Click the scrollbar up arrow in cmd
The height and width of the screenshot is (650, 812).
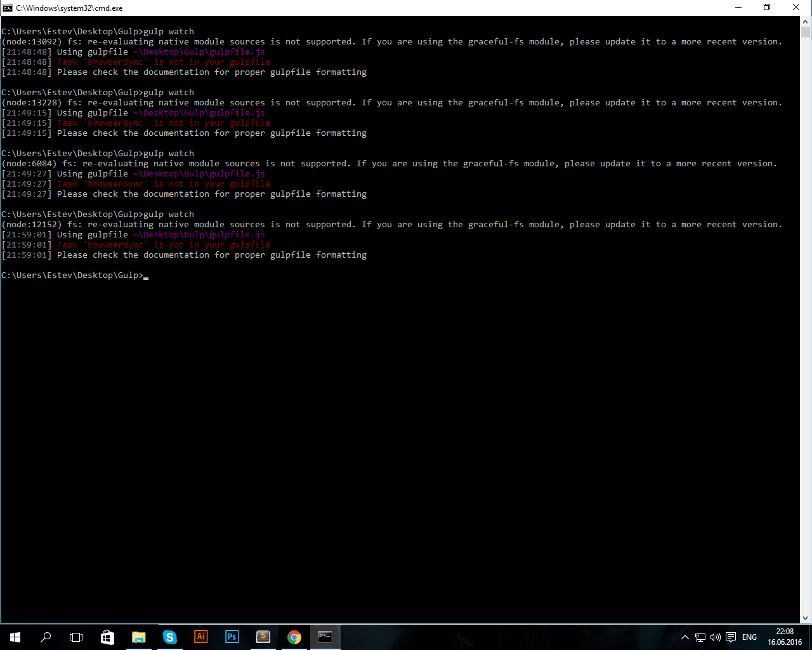pos(806,21)
